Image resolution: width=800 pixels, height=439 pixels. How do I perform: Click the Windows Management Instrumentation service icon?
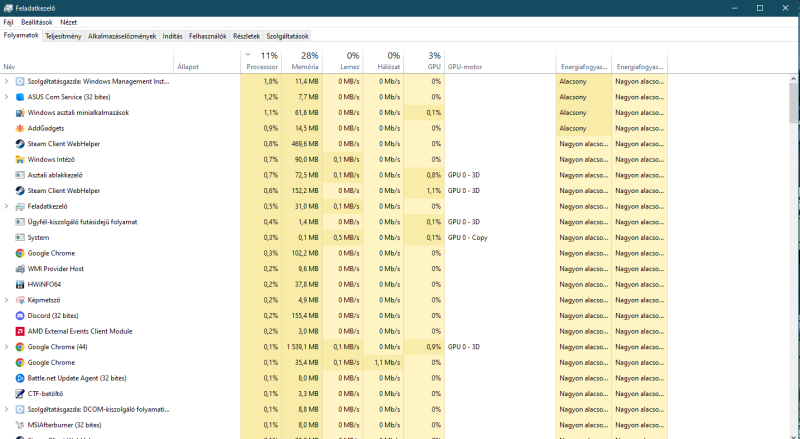click(20, 82)
